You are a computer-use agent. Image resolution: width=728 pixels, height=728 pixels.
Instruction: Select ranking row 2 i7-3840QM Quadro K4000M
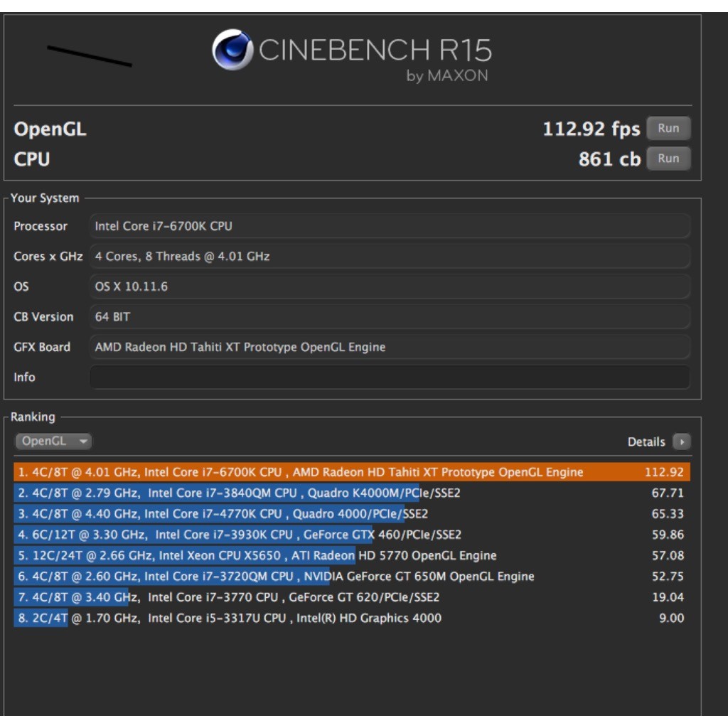[x=351, y=493]
